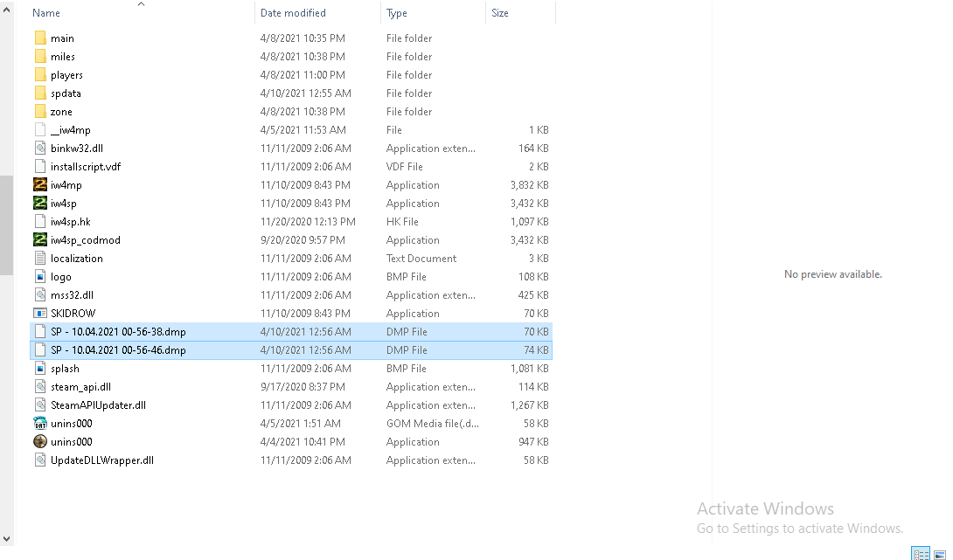Select the iw4sp application icon
The image size is (953, 560).
(40, 203)
